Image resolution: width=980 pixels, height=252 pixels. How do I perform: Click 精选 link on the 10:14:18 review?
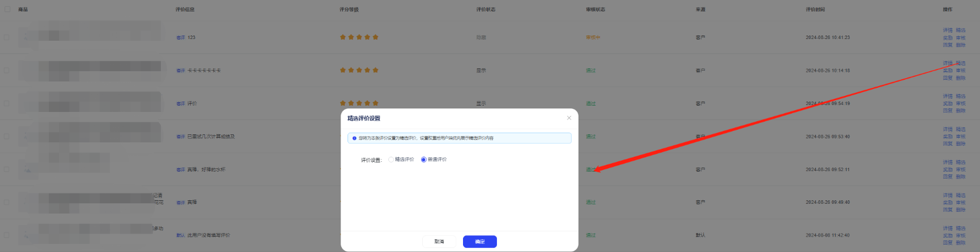tap(960, 63)
